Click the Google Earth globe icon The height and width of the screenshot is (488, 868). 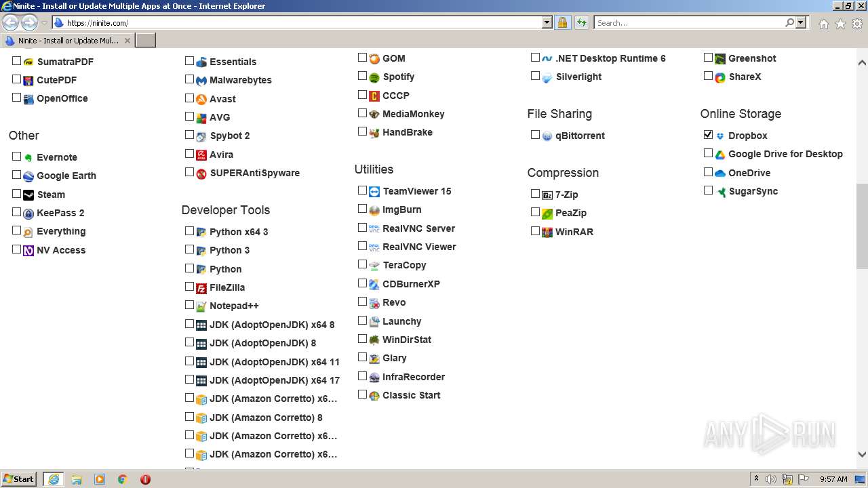click(x=28, y=176)
